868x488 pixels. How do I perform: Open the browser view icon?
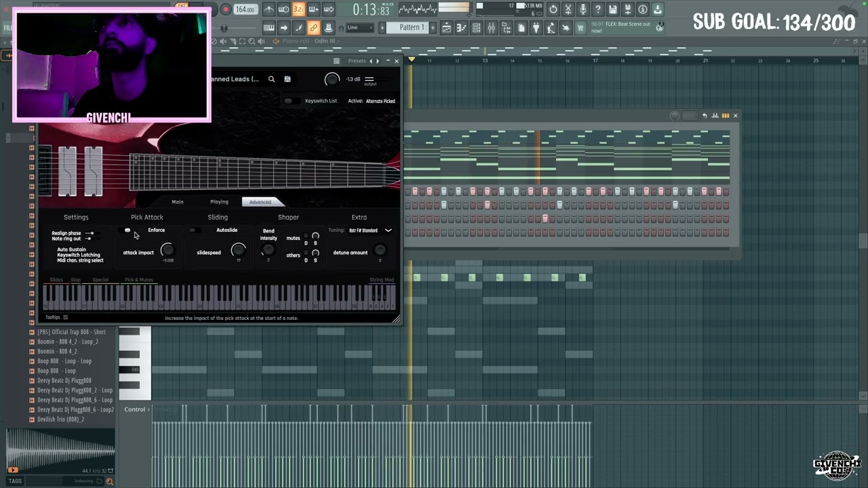coord(507,28)
